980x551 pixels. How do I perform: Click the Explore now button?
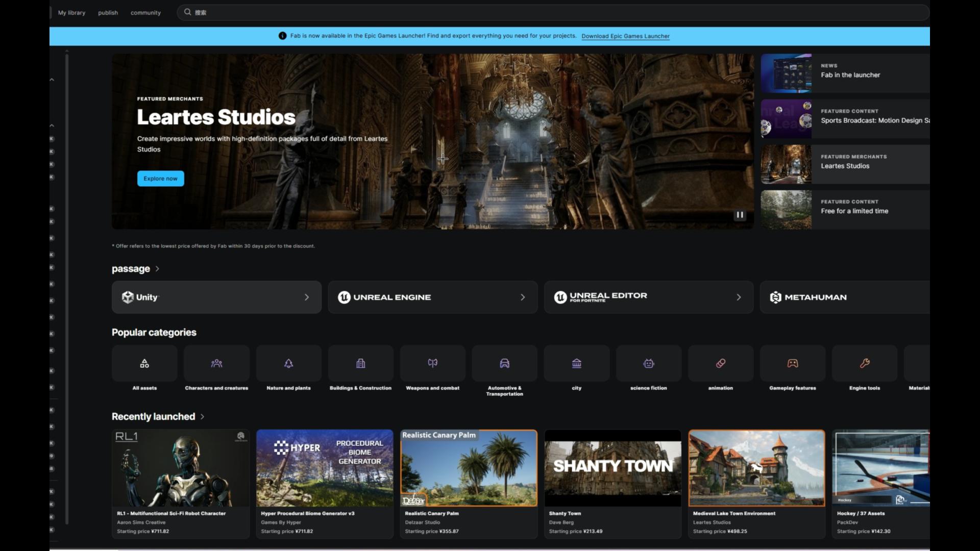[160, 179]
